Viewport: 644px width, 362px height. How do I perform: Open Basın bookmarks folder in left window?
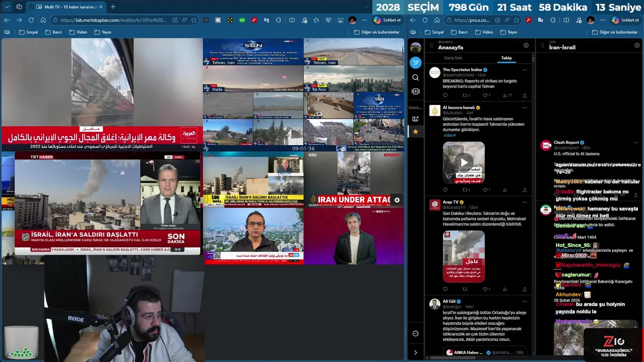(x=54, y=32)
